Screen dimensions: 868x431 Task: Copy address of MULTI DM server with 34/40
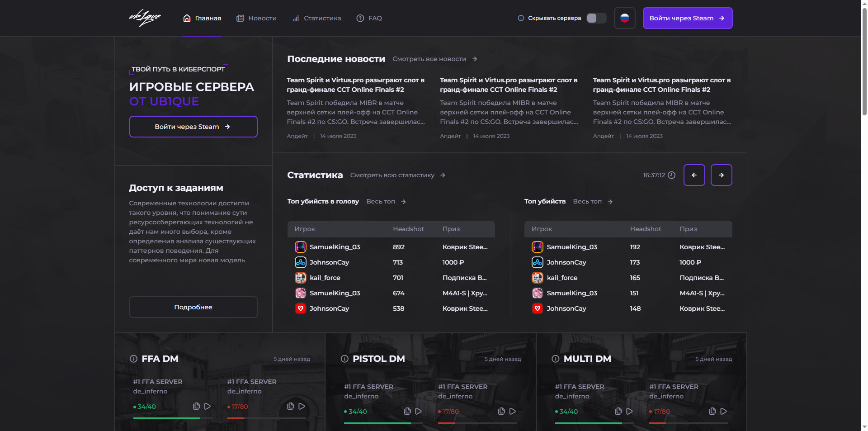(618, 411)
